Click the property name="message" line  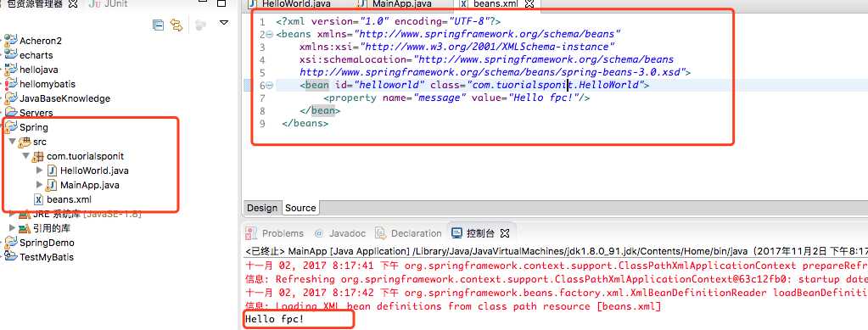tap(456, 98)
